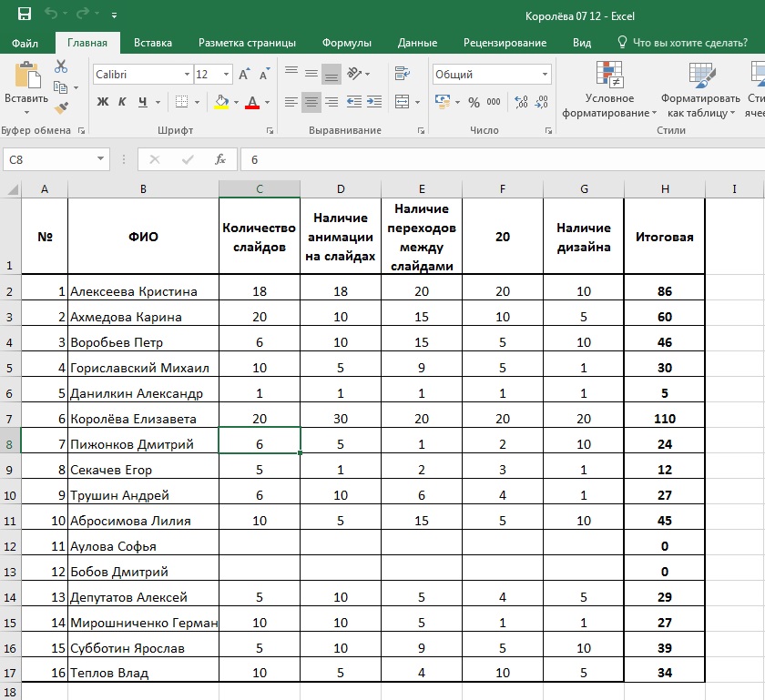The image size is (765, 700).
Task: Open the font color dropdown arrow
Action: point(268,102)
